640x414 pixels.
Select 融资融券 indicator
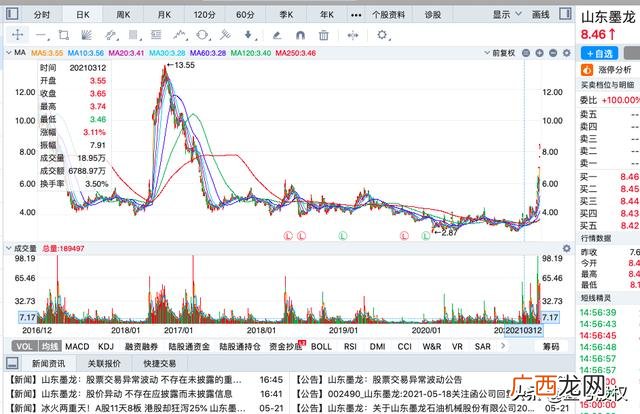pos(141,346)
